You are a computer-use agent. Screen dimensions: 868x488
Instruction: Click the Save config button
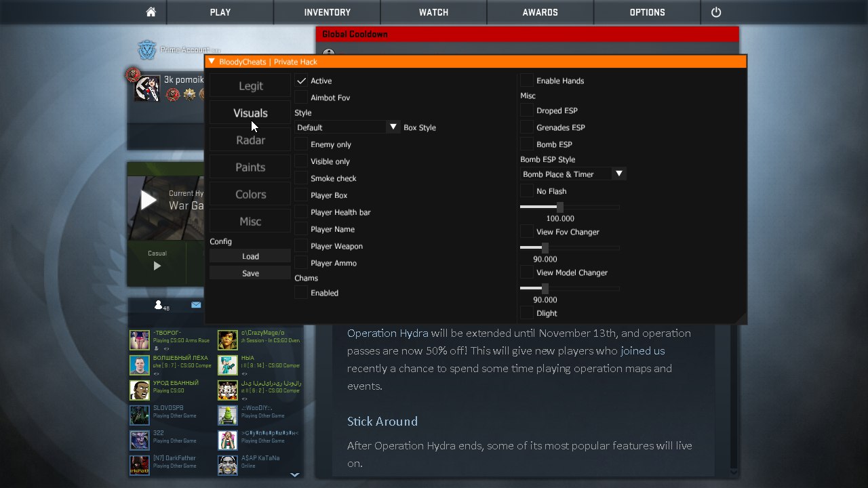[250, 273]
